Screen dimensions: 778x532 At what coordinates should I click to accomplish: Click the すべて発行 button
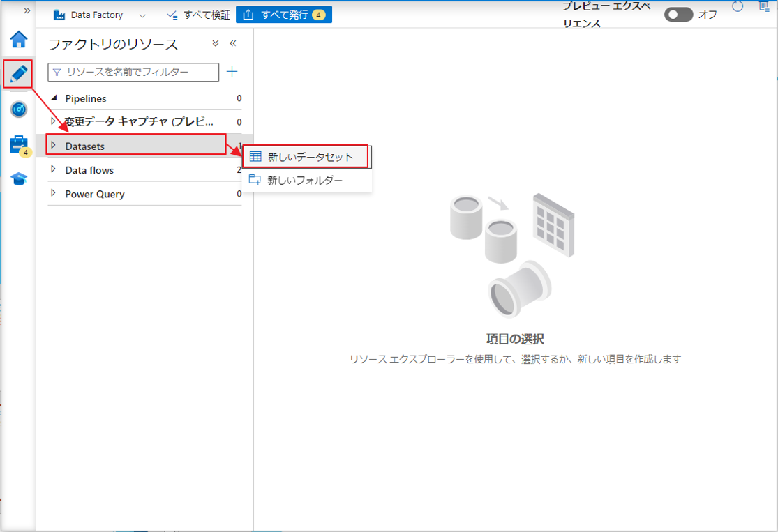[x=283, y=15]
